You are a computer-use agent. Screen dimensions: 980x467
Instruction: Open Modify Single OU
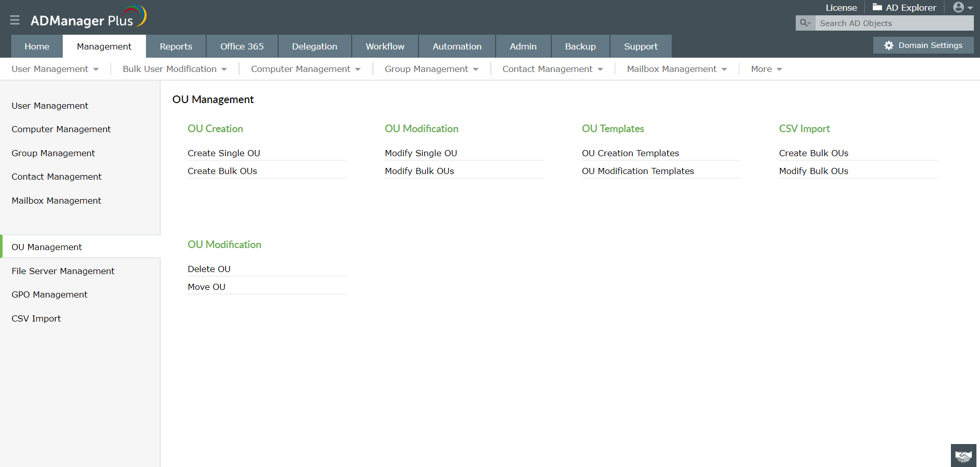click(421, 153)
